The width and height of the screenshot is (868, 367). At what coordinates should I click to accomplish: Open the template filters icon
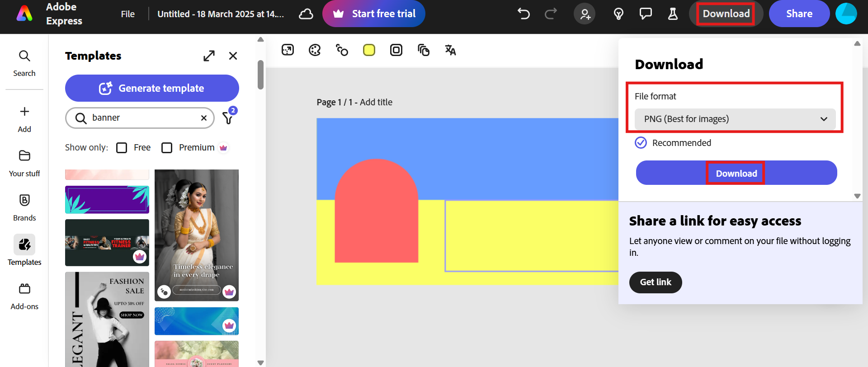click(x=228, y=118)
